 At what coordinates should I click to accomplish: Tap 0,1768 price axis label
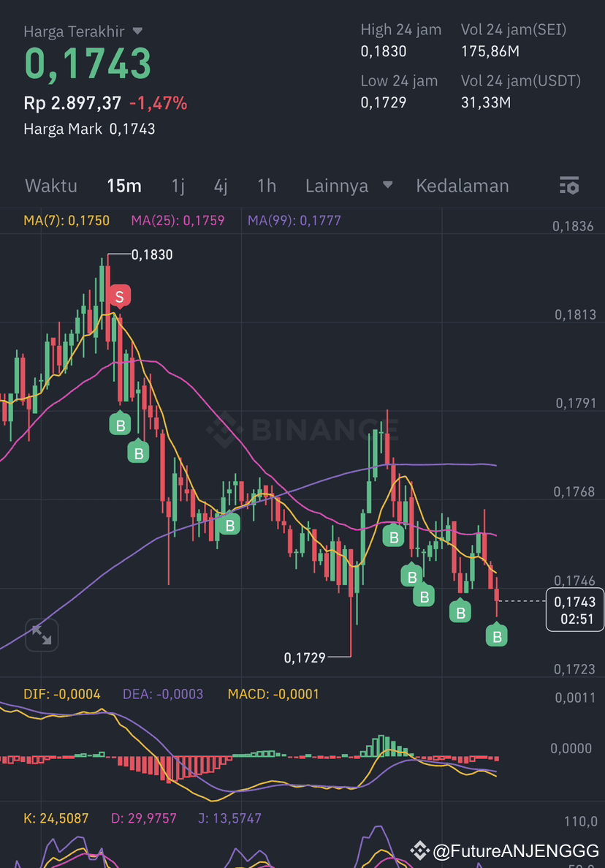click(x=574, y=491)
